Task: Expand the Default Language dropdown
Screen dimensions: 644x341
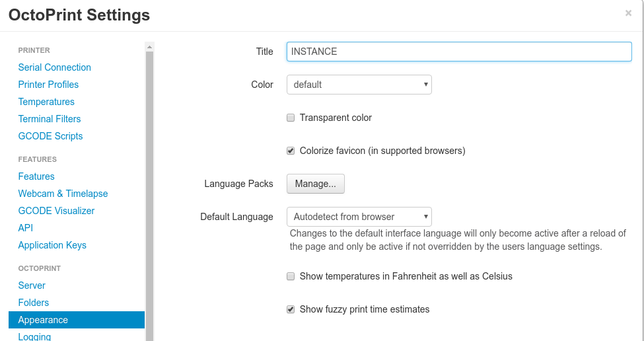Action: pyautogui.click(x=359, y=217)
